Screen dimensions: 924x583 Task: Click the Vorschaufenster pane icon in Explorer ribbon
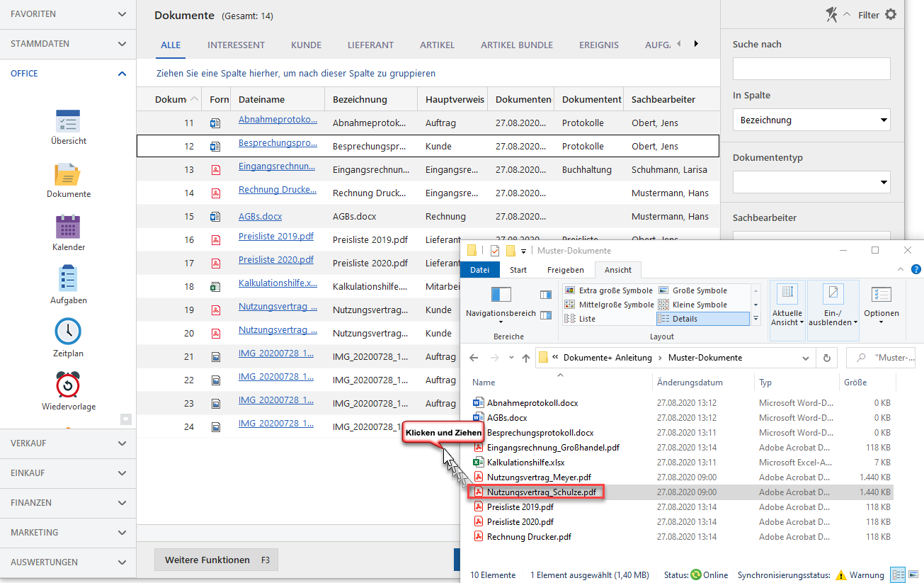tap(546, 295)
